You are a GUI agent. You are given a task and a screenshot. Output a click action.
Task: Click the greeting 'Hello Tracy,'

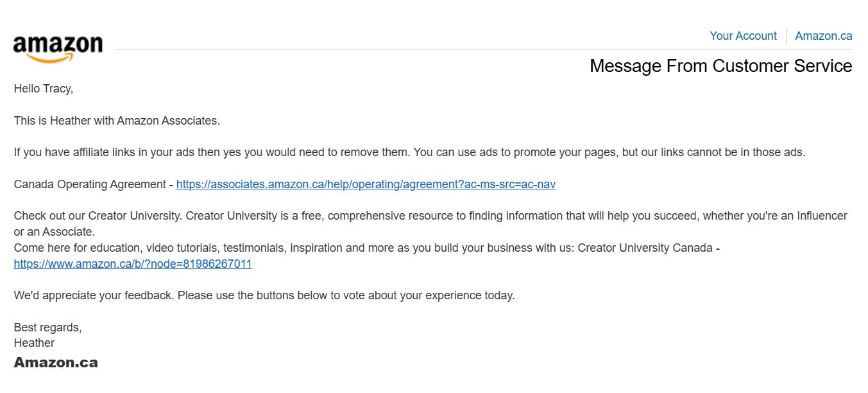[44, 89]
